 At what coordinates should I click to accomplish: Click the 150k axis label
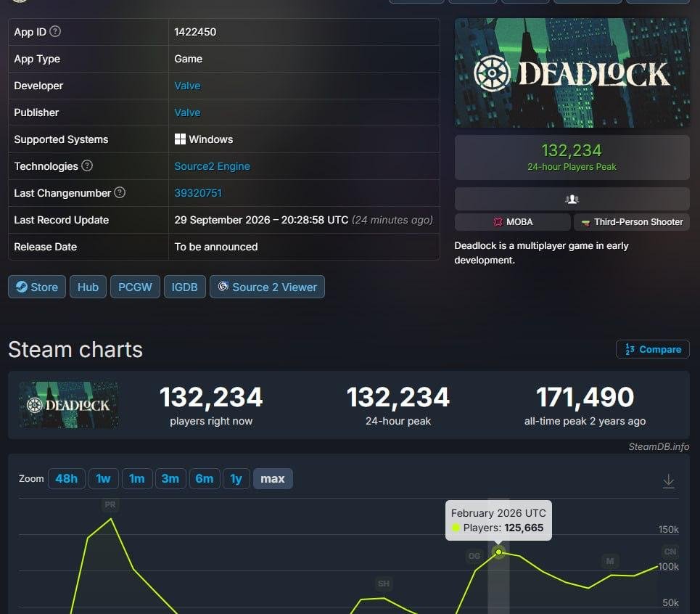tap(668, 530)
